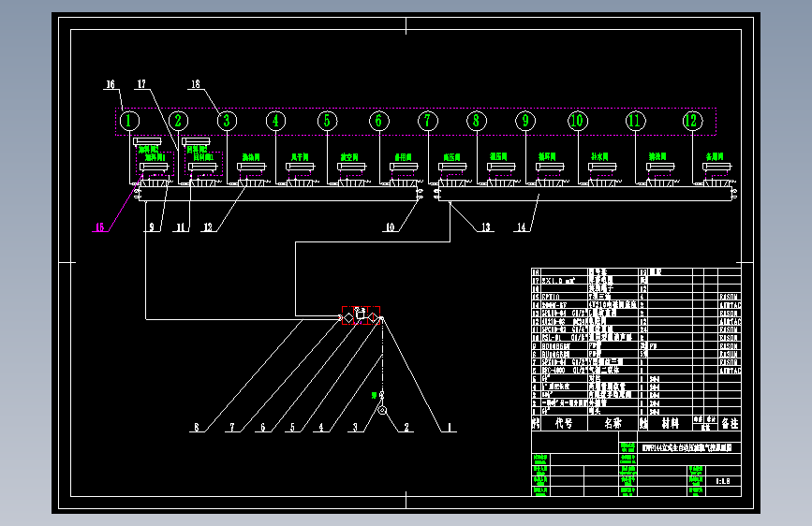Screen dimensions: 812x526
Task: Select the underlined white callout label 5
Action: [292, 427]
